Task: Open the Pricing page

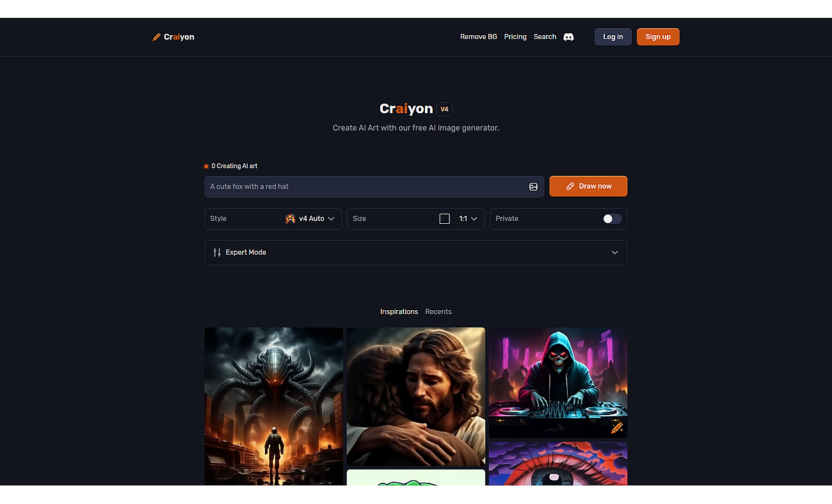Action: 515,37
